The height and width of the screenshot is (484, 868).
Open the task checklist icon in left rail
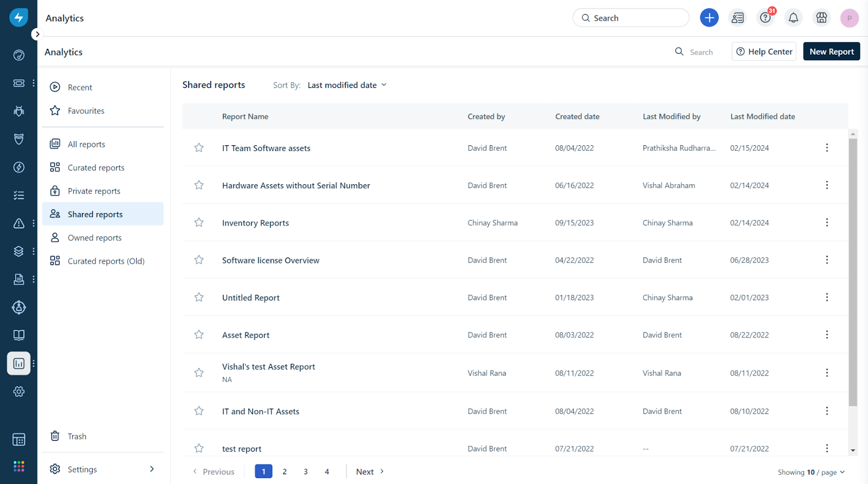pos(19,195)
